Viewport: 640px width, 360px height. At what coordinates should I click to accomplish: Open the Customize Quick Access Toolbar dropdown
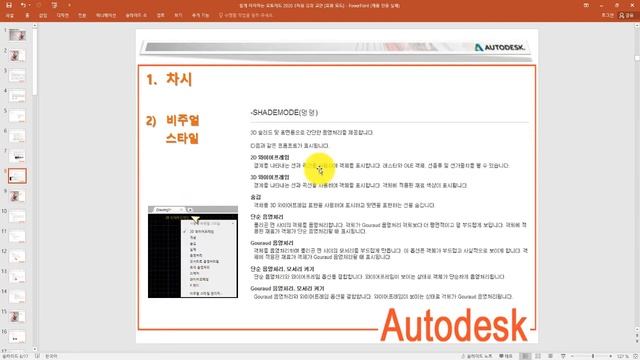click(x=69, y=5)
